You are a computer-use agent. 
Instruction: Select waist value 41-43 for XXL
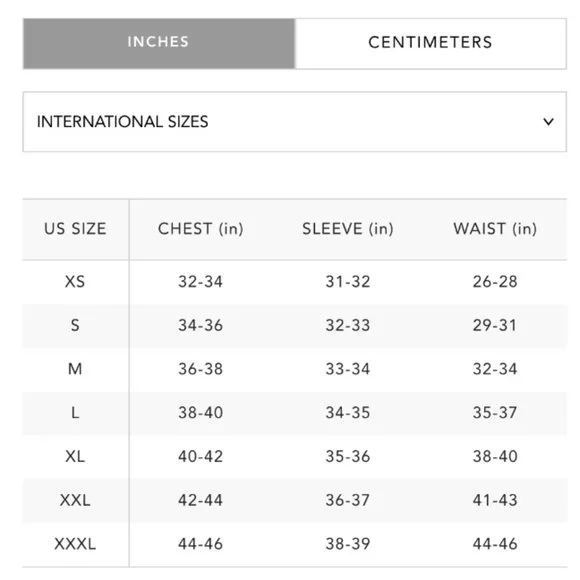pyautogui.click(x=495, y=500)
